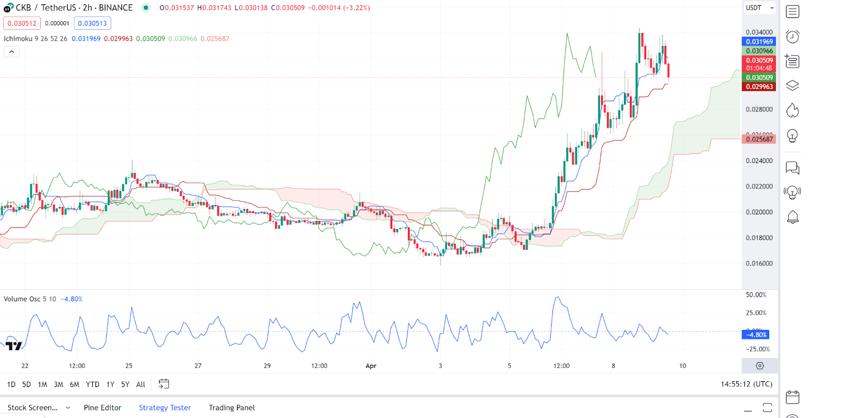868x418 pixels.
Task: Open the Hotlists flame icon
Action: pos(793,110)
